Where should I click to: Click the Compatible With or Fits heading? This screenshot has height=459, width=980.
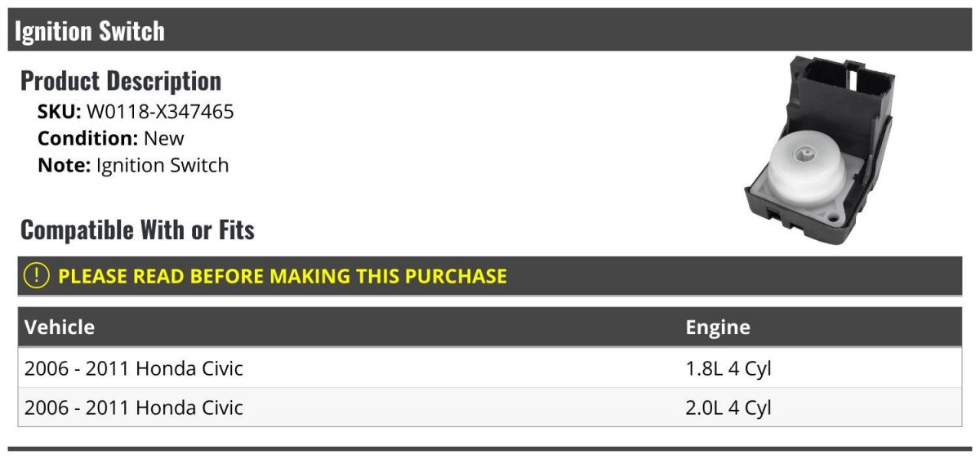(137, 230)
